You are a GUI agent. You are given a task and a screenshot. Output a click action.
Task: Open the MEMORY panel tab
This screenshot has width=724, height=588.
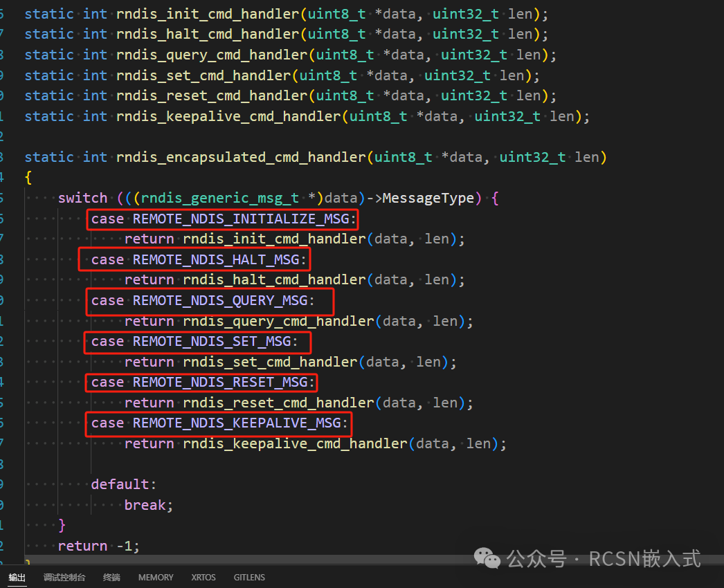pyautogui.click(x=156, y=577)
